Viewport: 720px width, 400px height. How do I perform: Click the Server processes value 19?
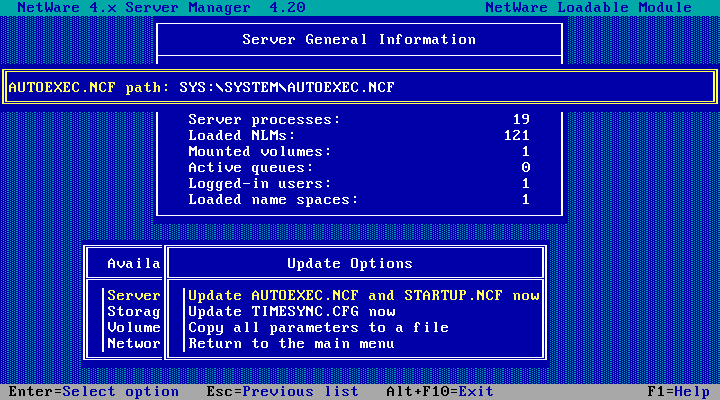click(521, 119)
